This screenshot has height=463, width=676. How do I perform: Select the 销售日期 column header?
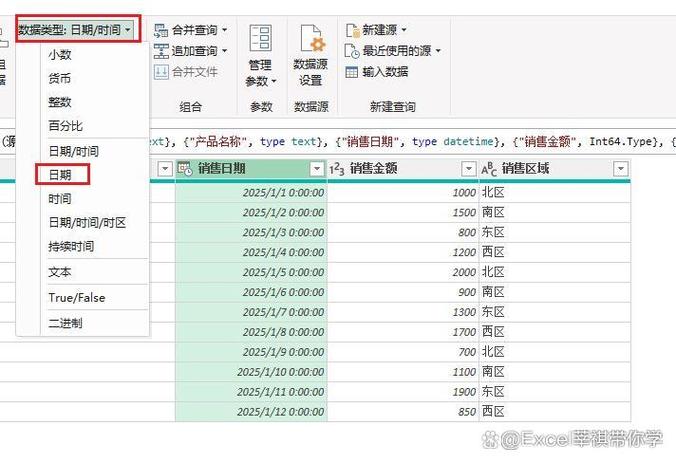tap(251, 169)
